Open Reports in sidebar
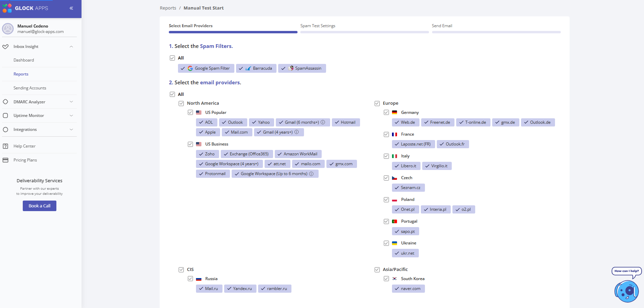 click(21, 74)
